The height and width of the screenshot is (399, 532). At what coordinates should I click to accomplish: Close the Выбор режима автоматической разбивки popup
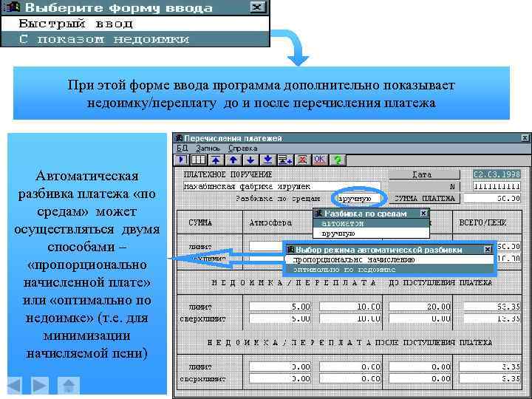point(488,250)
